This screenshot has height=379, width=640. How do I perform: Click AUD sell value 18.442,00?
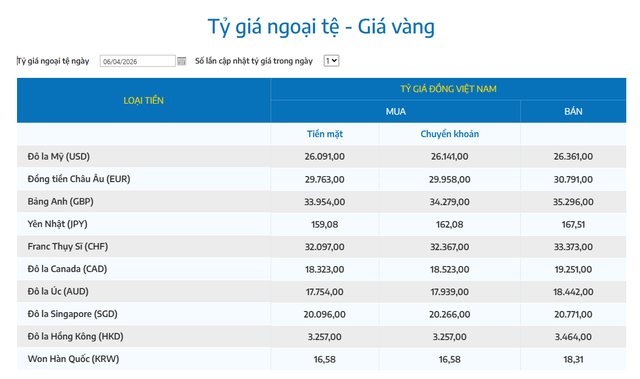coord(573,292)
